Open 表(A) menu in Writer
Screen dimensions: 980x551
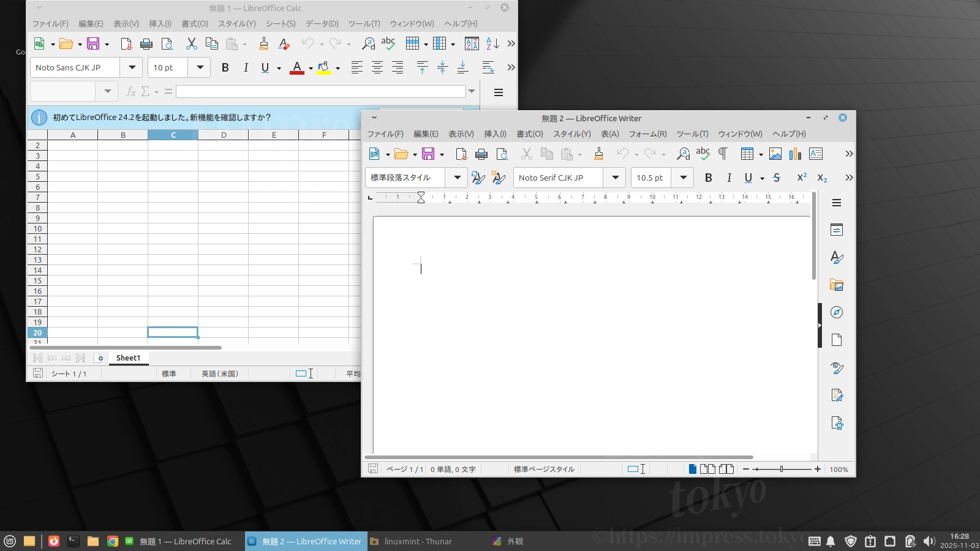(609, 134)
